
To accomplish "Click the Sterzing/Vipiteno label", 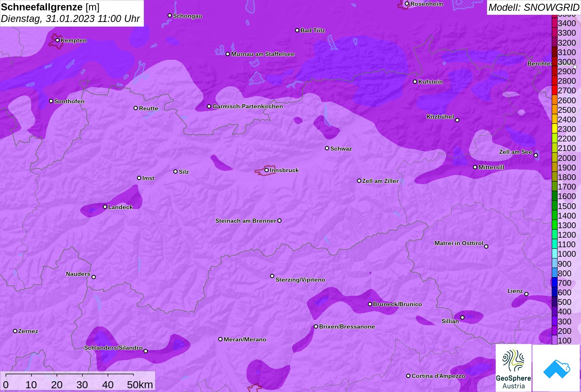I will pos(300,280).
